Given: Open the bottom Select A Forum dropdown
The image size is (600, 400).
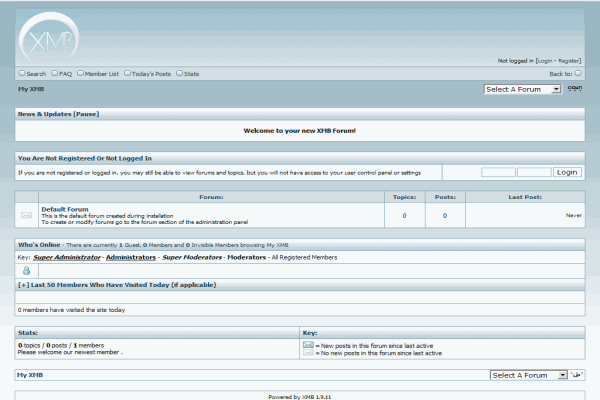Looking at the screenshot, I should [527, 375].
